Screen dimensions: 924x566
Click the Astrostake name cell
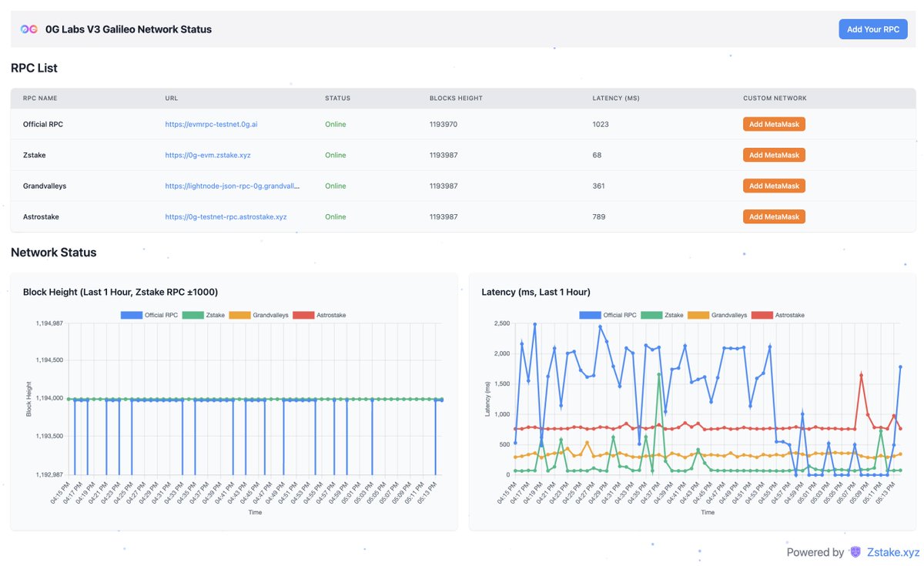coord(41,216)
